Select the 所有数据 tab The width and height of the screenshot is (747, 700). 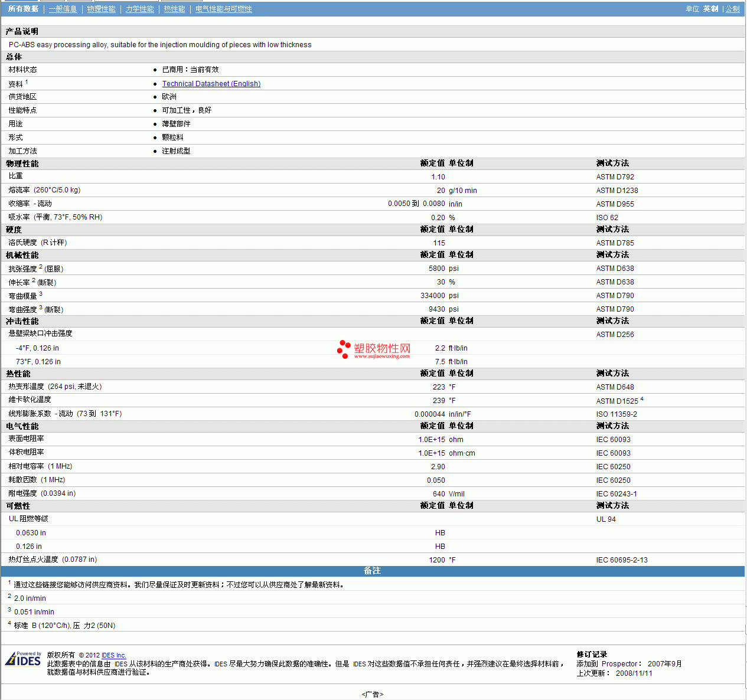[23, 9]
